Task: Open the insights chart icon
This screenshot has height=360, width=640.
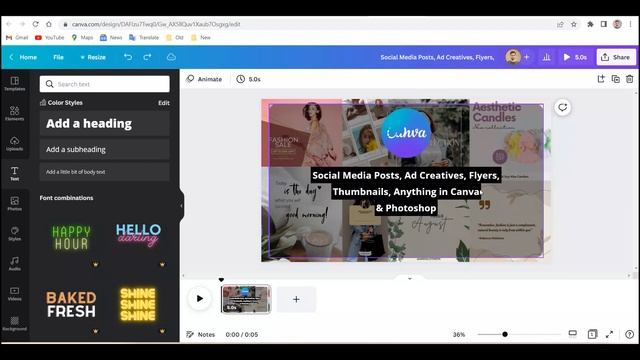Action: (547, 57)
